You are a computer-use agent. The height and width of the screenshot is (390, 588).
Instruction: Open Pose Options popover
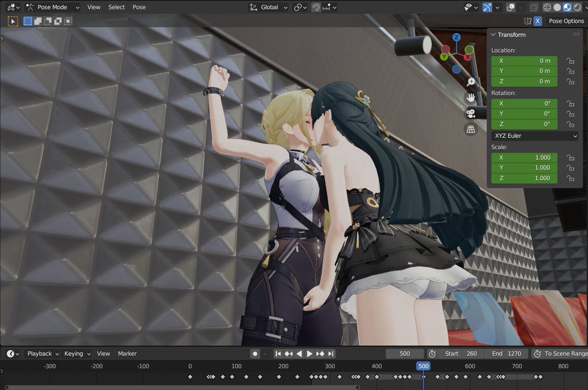point(566,21)
